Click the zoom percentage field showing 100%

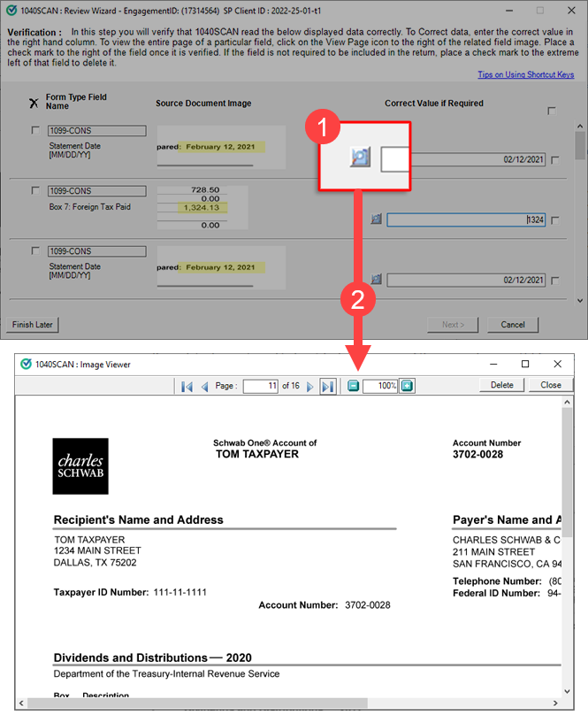[x=380, y=386]
